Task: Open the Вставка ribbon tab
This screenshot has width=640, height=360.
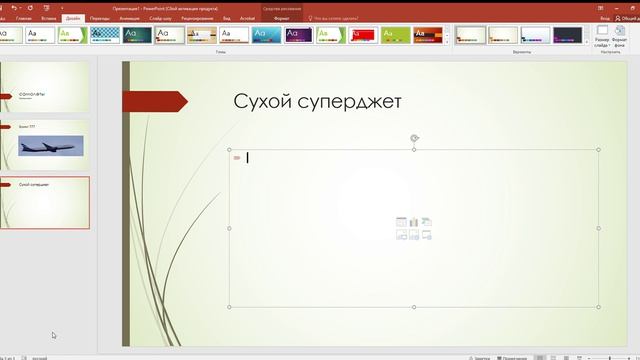Action: click(49, 18)
